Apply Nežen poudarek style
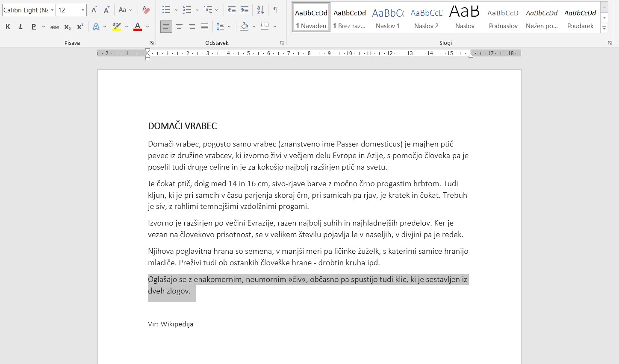 542,18
